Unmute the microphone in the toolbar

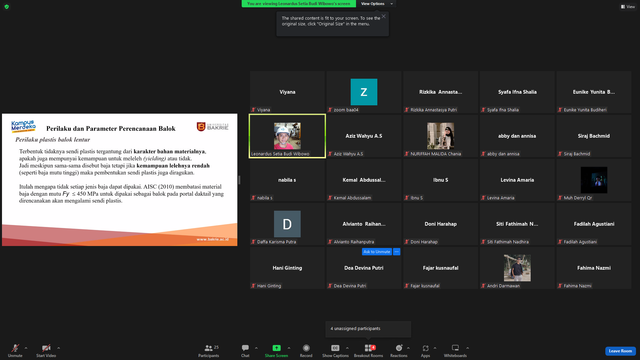[15, 350]
